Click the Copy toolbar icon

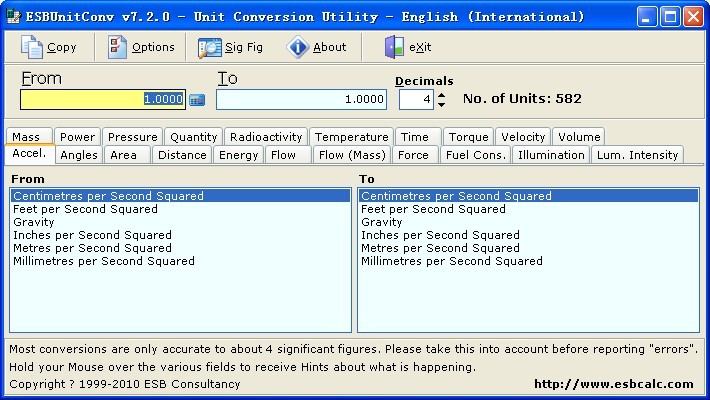32,47
